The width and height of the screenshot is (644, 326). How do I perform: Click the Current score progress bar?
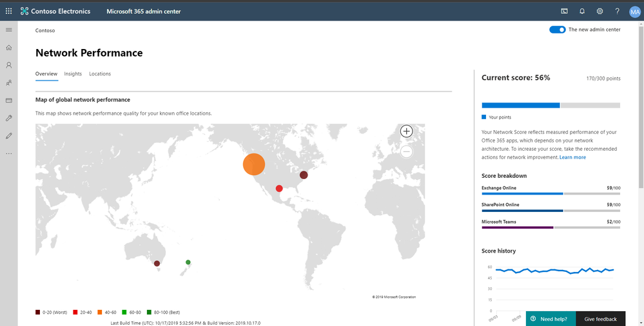click(551, 106)
